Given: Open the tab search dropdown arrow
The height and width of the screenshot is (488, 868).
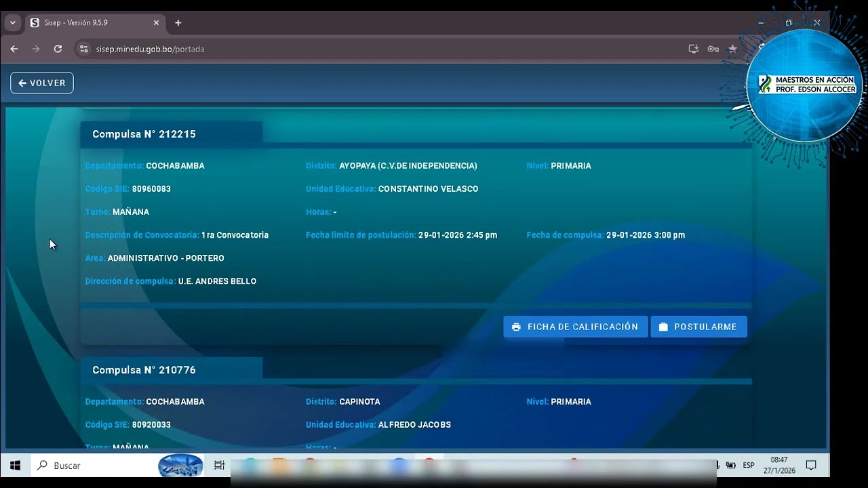Looking at the screenshot, I should (x=12, y=22).
